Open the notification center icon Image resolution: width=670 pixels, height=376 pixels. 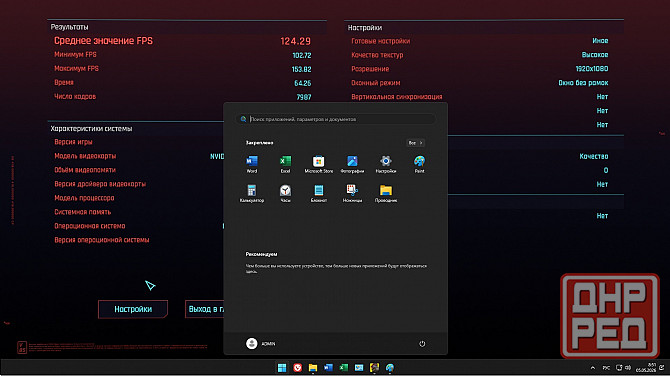[662, 367]
